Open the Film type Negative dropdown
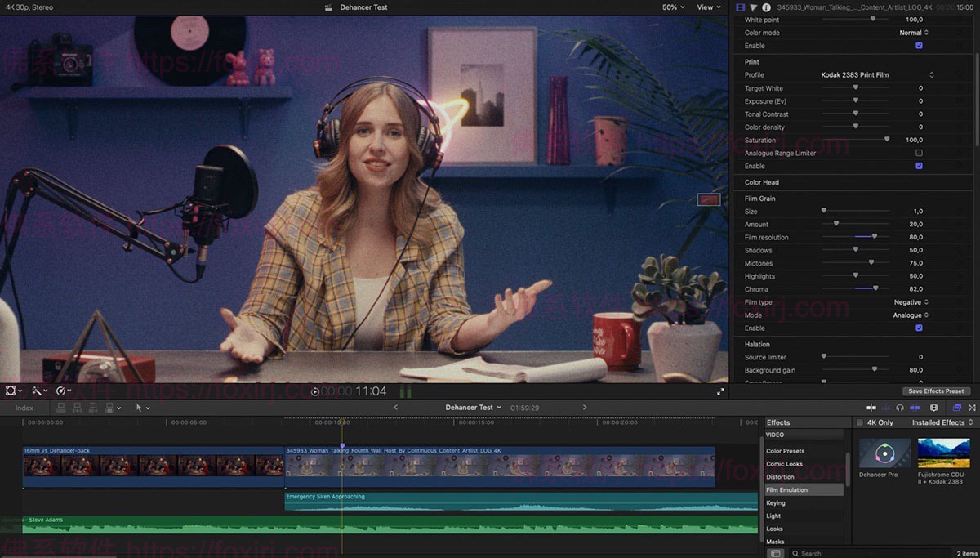 [911, 301]
